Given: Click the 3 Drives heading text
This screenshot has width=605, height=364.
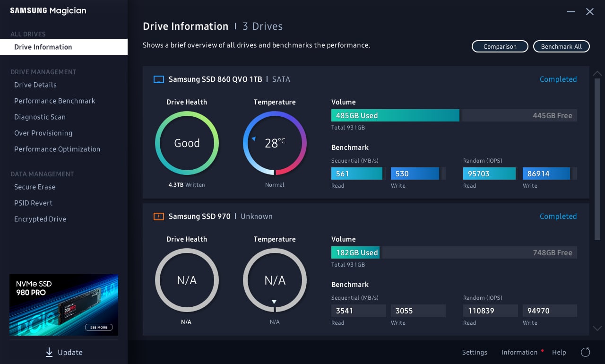Looking at the screenshot, I should (262, 26).
